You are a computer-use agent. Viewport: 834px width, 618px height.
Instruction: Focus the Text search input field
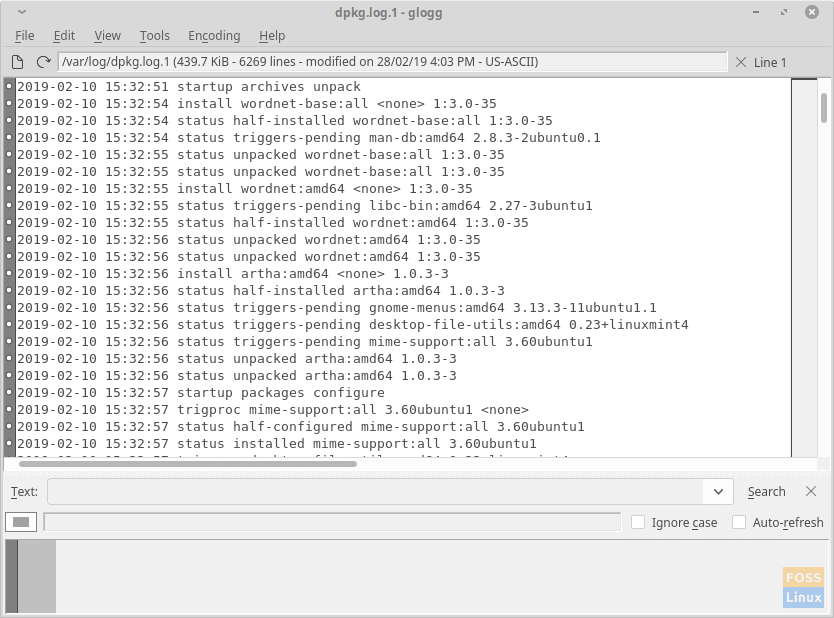[x=376, y=491]
